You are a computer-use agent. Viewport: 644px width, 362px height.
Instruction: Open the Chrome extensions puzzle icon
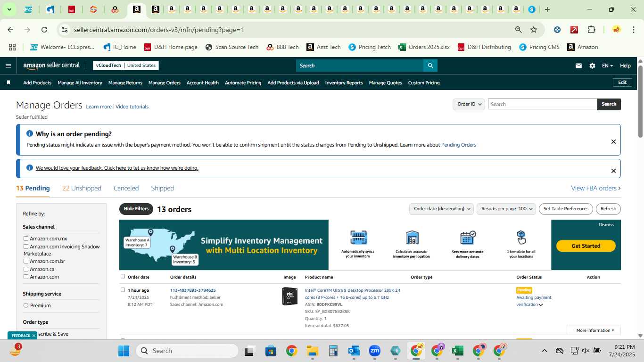coord(591,30)
